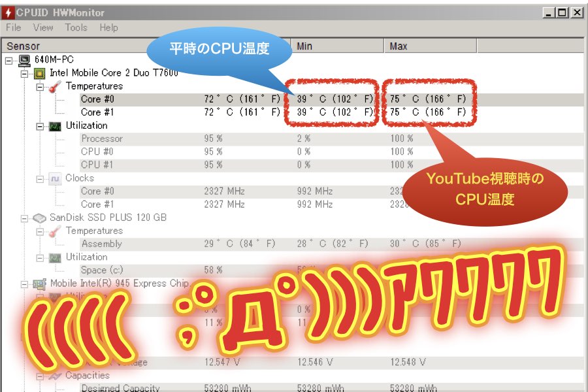The height and width of the screenshot is (392, 588).
Task: Select the Core #1 clock row
Action: (x=332, y=204)
